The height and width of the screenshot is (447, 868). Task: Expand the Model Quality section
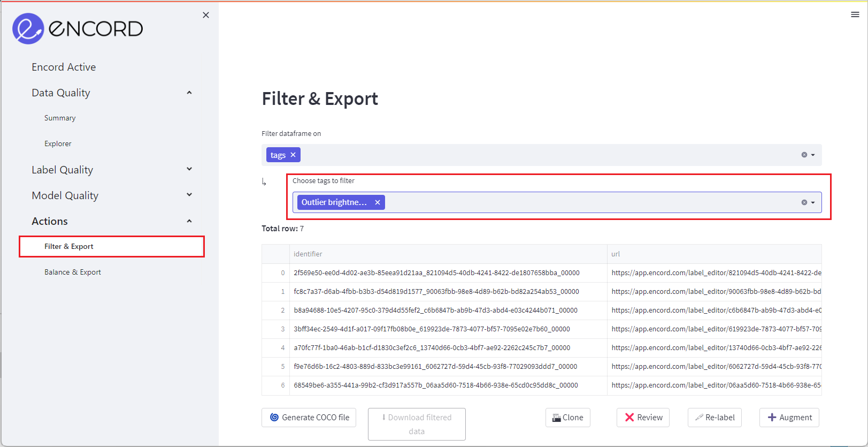click(x=189, y=195)
